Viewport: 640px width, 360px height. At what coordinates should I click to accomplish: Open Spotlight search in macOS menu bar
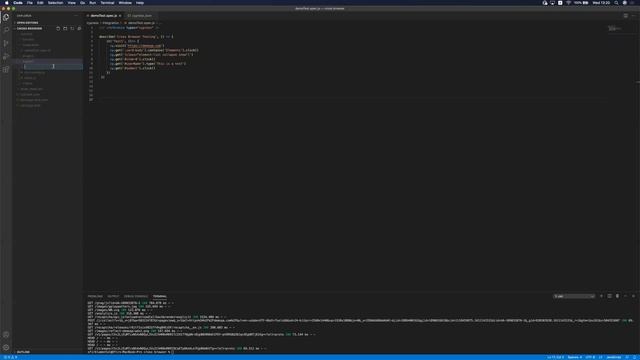(616, 2)
